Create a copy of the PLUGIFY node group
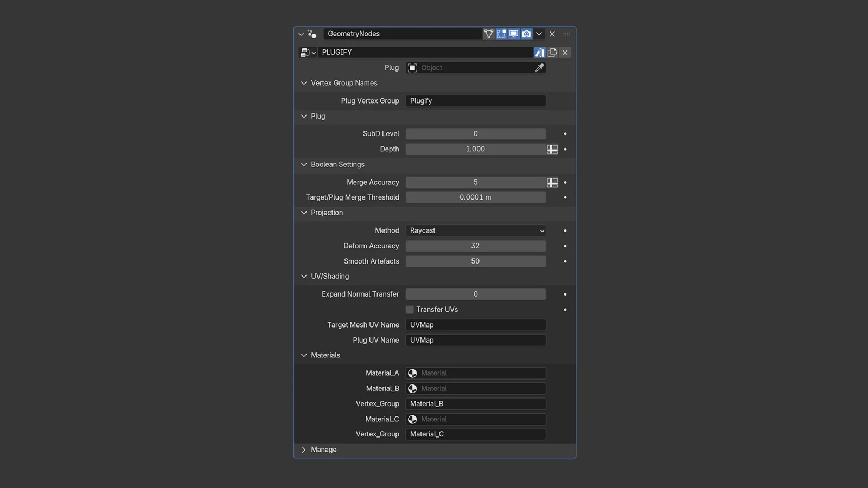868x488 pixels. click(x=552, y=52)
